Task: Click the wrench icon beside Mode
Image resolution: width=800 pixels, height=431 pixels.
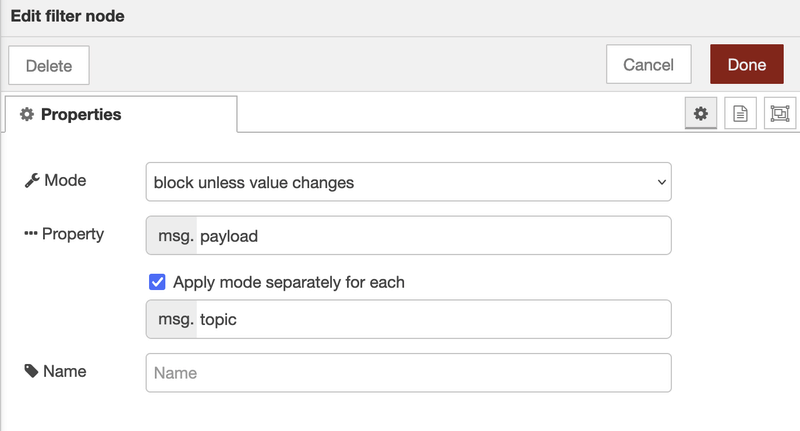Action: tap(32, 181)
